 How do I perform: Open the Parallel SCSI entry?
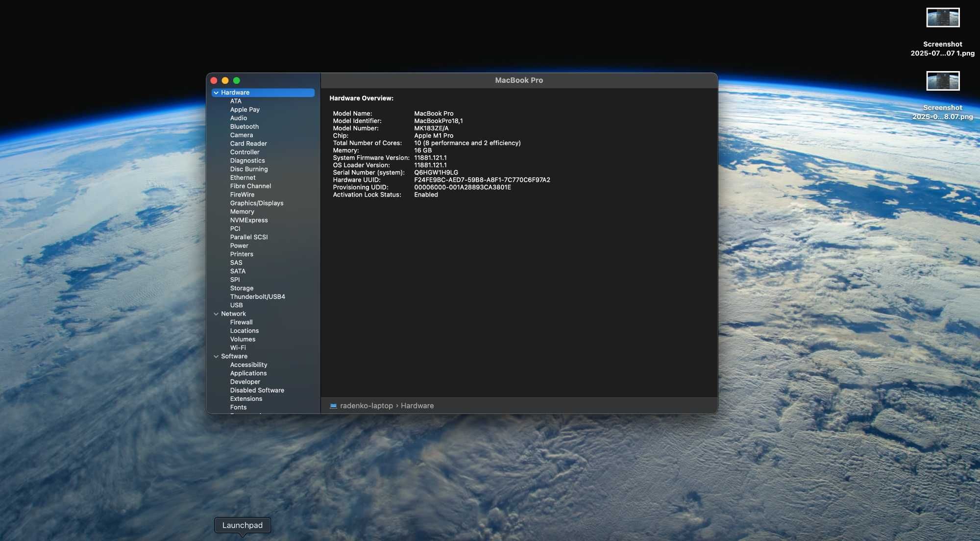coord(249,237)
